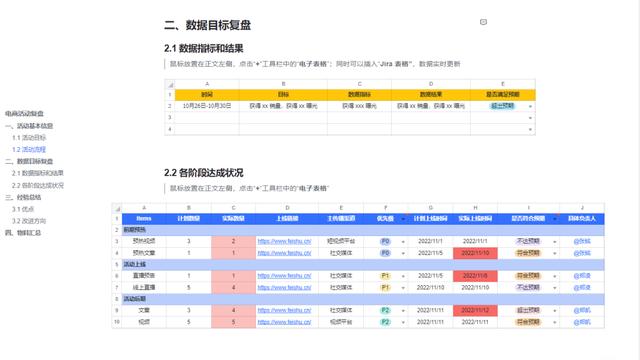Click the 2.1 数据指标和结果 heading in the document
640x360 pixels.
click(204, 49)
